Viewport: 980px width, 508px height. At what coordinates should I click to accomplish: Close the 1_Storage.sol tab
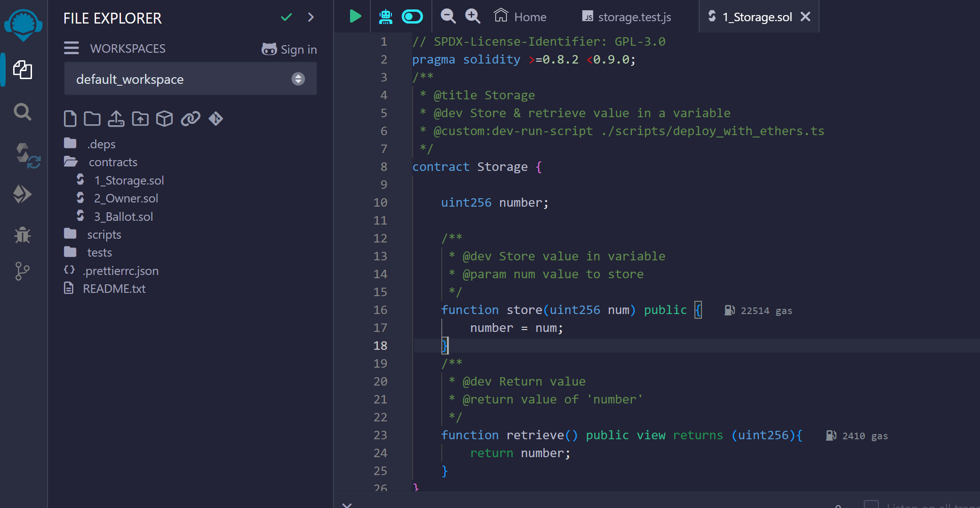pos(805,16)
